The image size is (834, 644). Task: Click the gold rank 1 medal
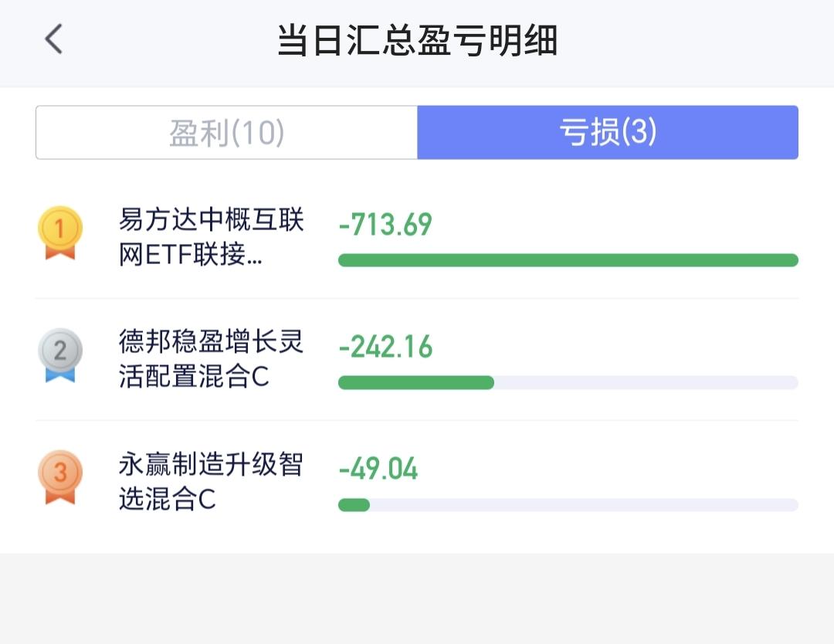tap(60, 233)
